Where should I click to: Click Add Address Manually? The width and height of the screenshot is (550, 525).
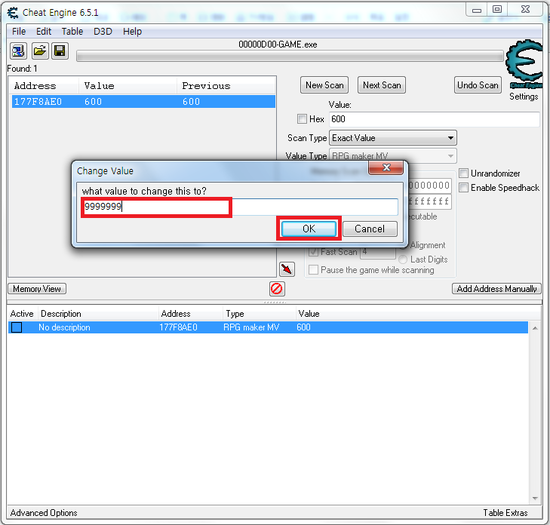pyautogui.click(x=496, y=289)
